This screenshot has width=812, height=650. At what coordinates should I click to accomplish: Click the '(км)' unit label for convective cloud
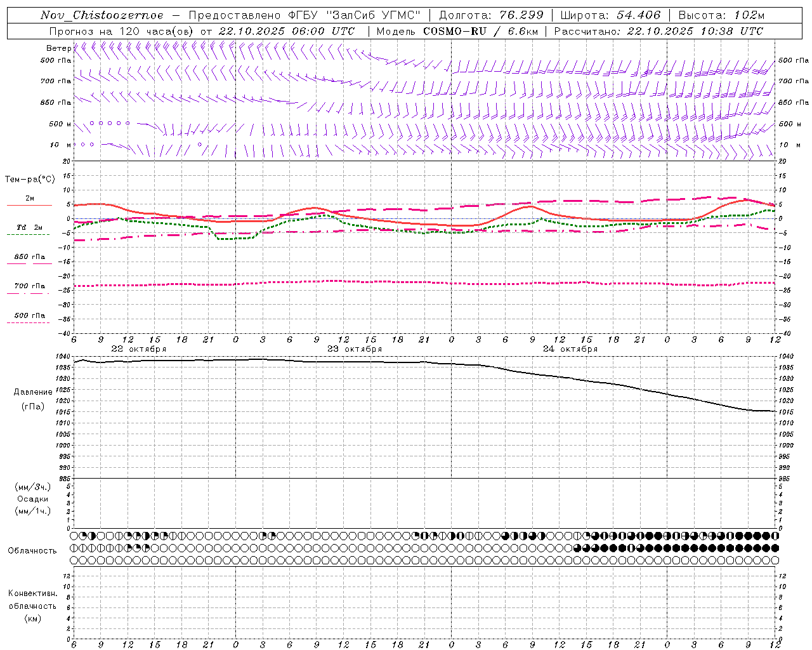coord(33,618)
